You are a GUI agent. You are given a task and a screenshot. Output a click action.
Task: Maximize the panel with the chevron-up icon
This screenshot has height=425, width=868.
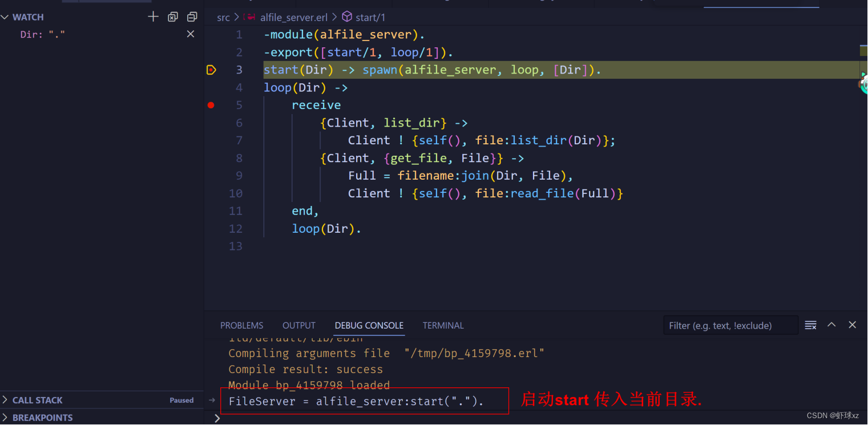point(831,325)
